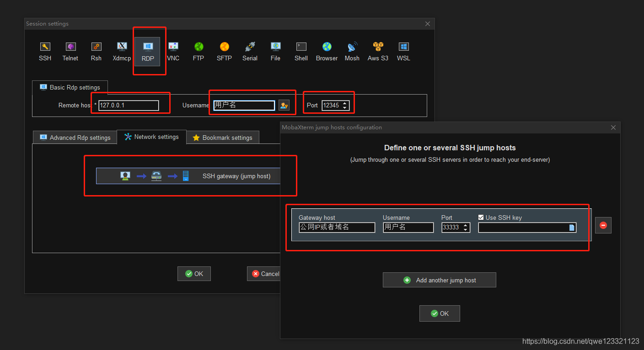Remove jump host with the red minus icon

tap(603, 225)
